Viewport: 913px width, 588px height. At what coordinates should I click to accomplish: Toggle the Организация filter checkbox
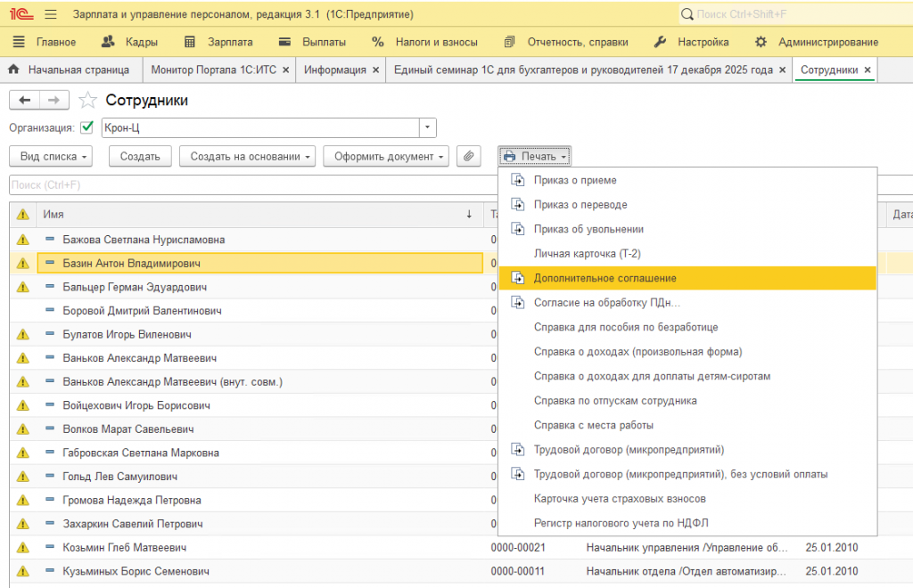(87, 127)
